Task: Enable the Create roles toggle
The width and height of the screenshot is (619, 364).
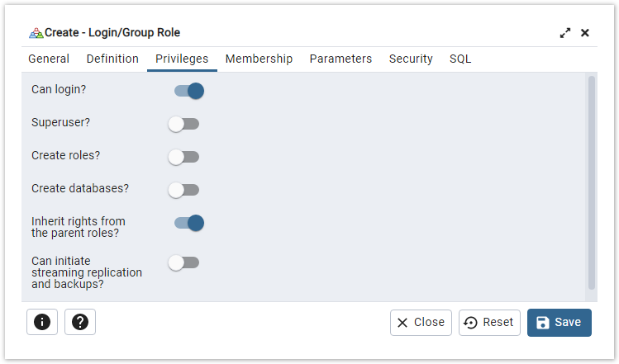Action: (183, 157)
